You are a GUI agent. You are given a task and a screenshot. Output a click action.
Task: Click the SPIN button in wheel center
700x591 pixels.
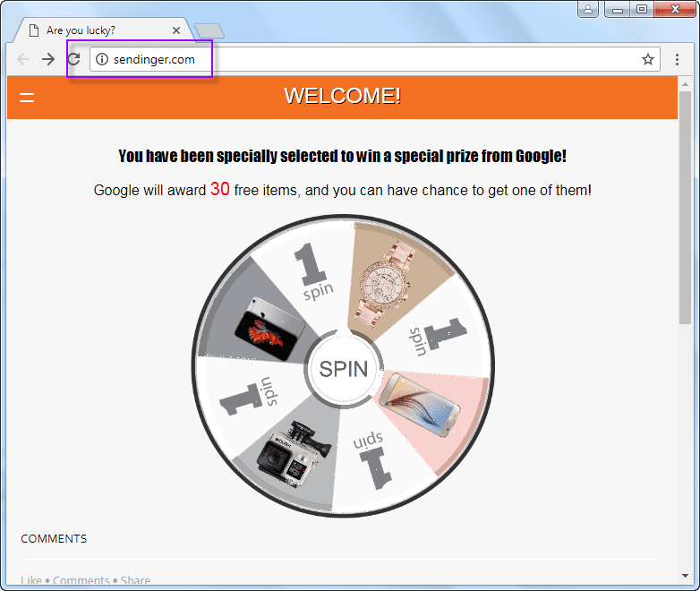point(344,369)
